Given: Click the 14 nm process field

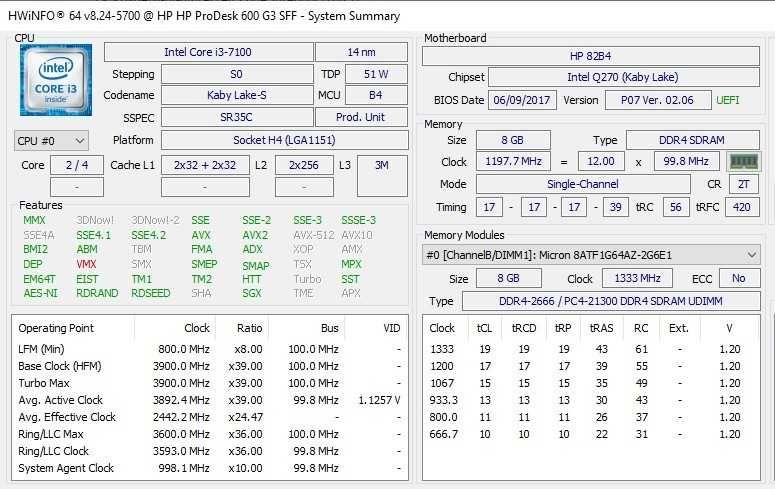Looking at the screenshot, I should [361, 52].
